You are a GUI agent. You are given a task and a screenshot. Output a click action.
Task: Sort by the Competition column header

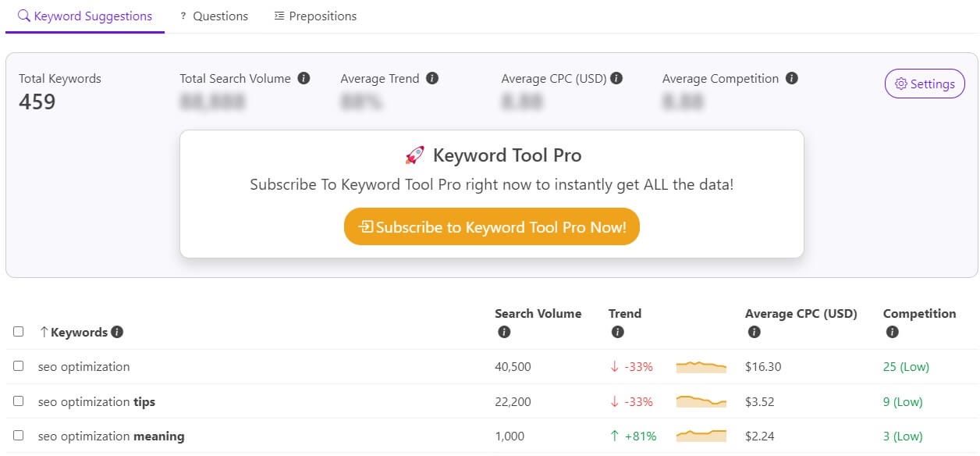[x=919, y=313]
